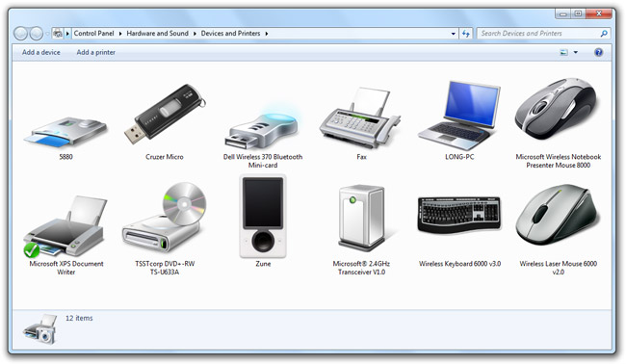
Task: Expand the address bar history dropdown
Action: pos(454,34)
